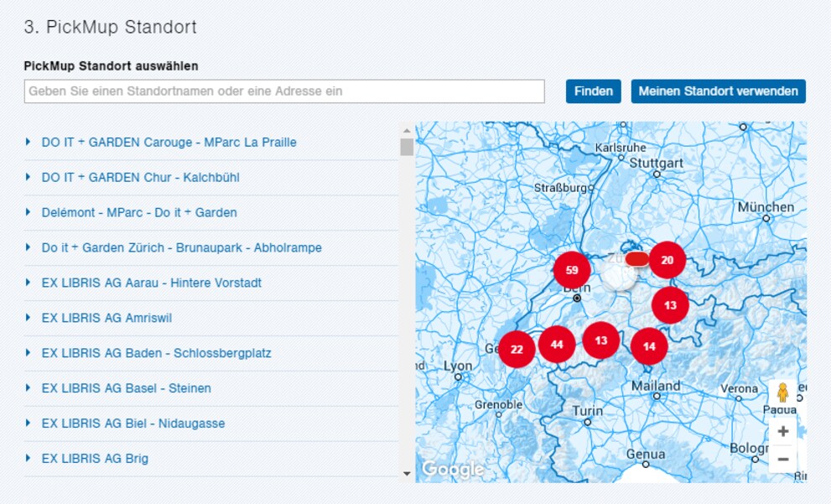The image size is (831, 504).
Task: Open DO IT + GARDEN Carouge - MParc La Praille
Action: (x=169, y=142)
